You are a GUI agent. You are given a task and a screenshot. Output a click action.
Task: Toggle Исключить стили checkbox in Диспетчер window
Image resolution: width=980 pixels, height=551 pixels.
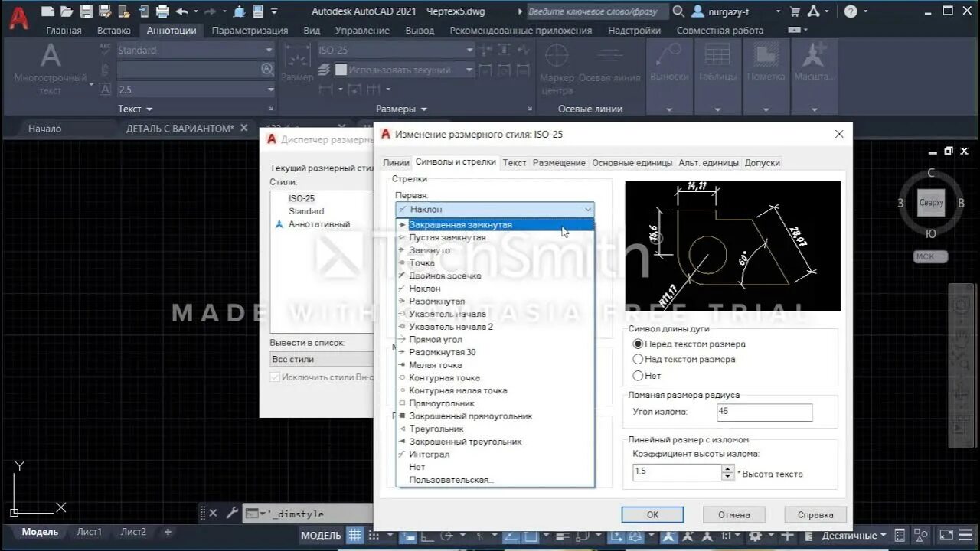(275, 377)
